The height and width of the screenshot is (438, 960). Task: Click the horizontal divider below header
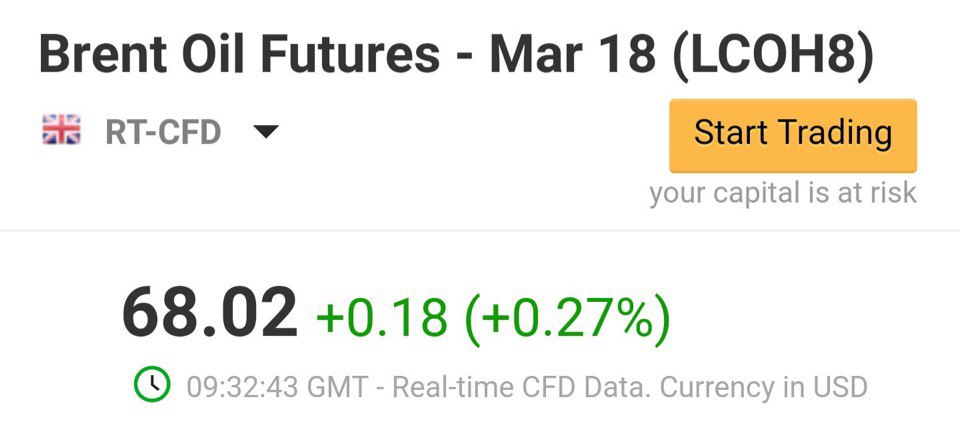click(480, 230)
